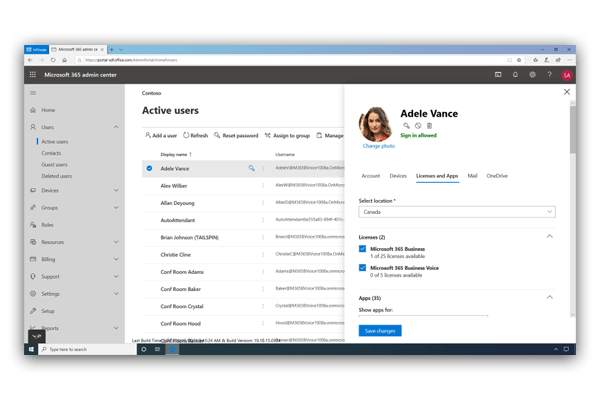Open Home in the sidebar
Viewport: 600px width, 400px height.
tap(48, 110)
